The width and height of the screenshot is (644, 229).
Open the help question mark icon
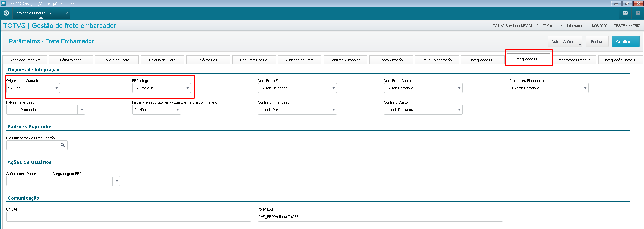(x=638, y=13)
